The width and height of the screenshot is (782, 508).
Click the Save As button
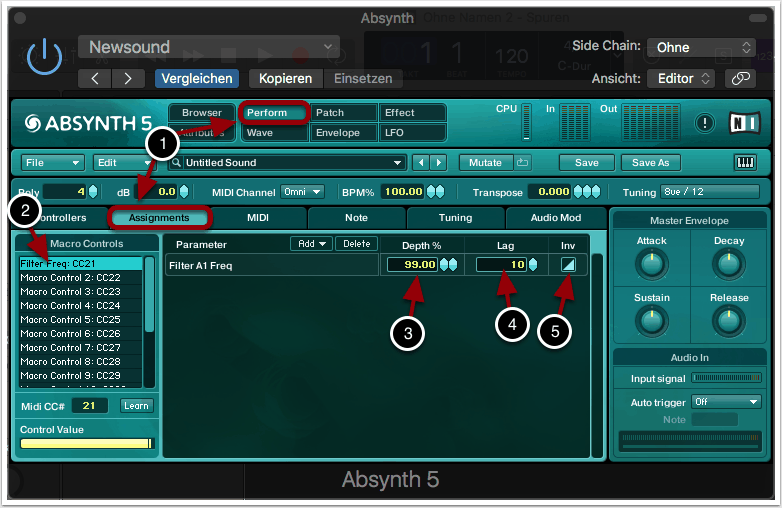coord(650,162)
